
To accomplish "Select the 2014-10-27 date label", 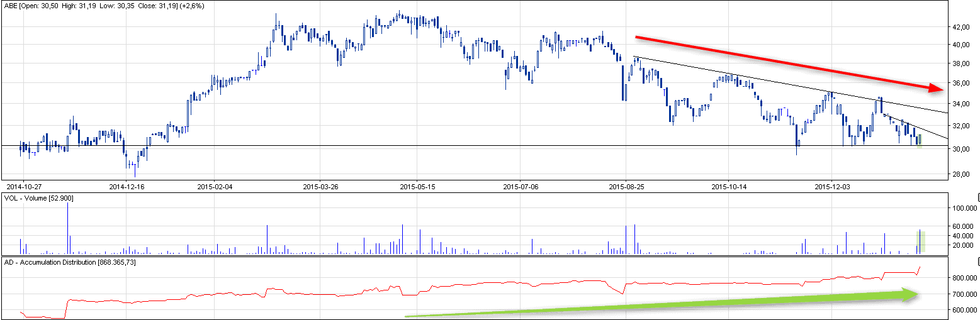I will [23, 187].
